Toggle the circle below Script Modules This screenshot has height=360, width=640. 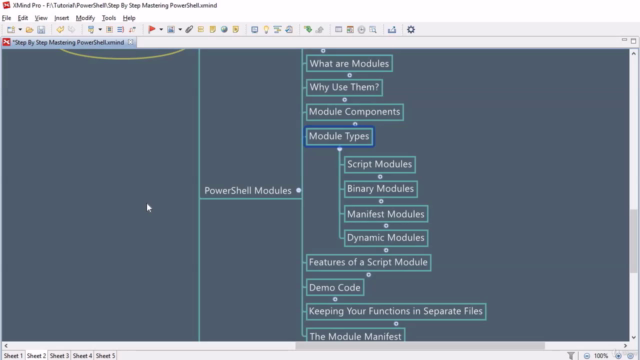coord(380,177)
